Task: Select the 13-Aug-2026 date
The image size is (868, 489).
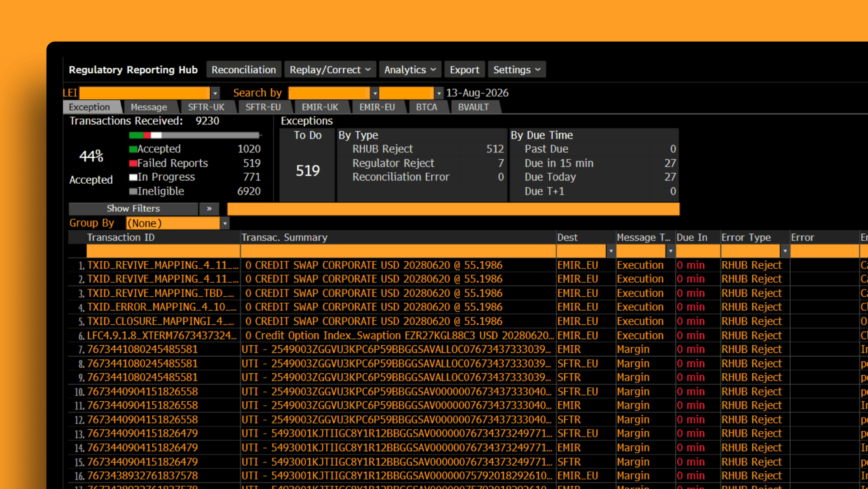Action: pos(477,93)
